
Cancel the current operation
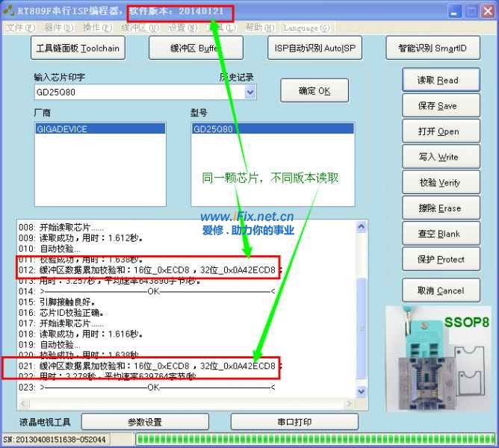(x=438, y=291)
